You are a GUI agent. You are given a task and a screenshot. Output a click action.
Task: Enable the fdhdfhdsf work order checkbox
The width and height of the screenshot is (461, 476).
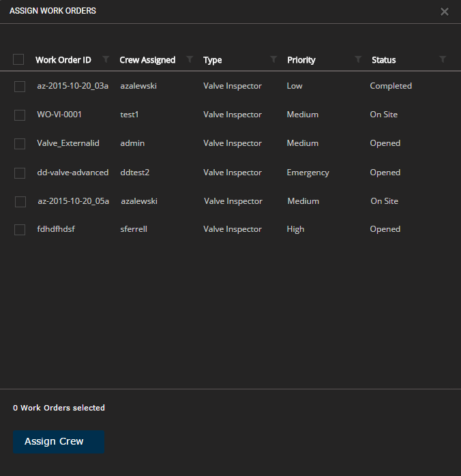click(20, 230)
